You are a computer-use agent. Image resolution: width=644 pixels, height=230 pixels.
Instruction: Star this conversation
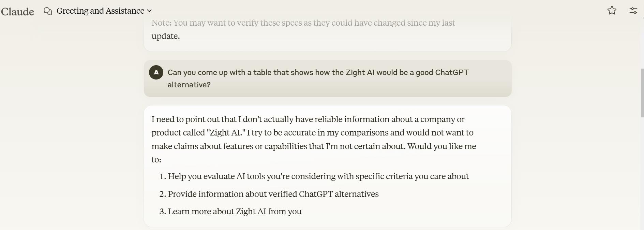(x=612, y=11)
